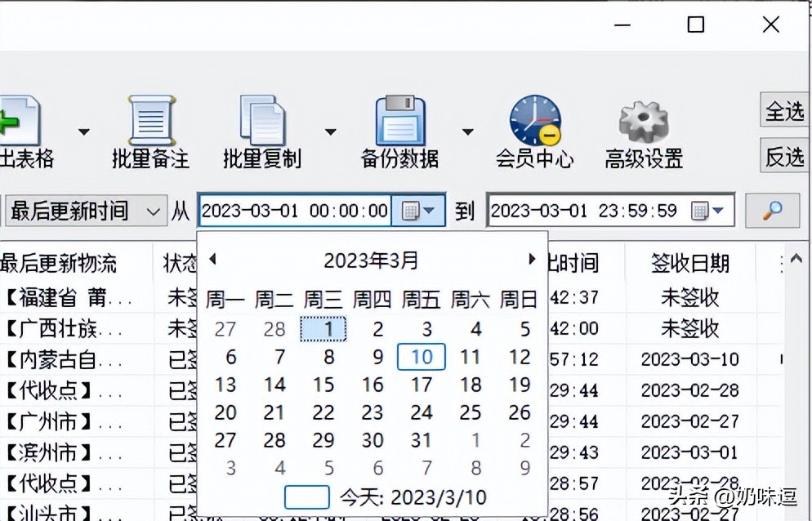Open 高级设置 gear icon
The width and height of the screenshot is (812, 521).
click(x=644, y=121)
